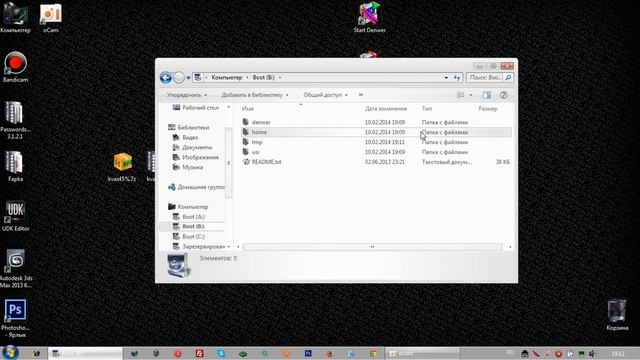
Task: Switch to the ocam taskbar window button
Action: click(423, 353)
